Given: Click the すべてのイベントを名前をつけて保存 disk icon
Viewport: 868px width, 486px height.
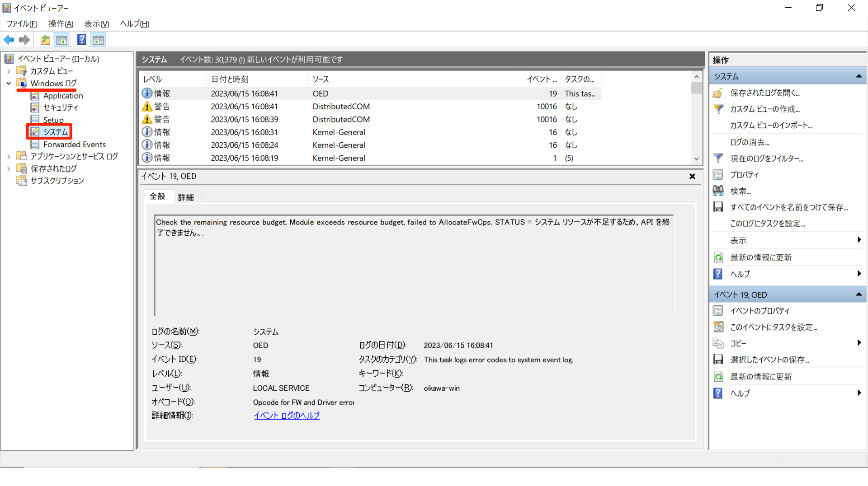Looking at the screenshot, I should 718,207.
